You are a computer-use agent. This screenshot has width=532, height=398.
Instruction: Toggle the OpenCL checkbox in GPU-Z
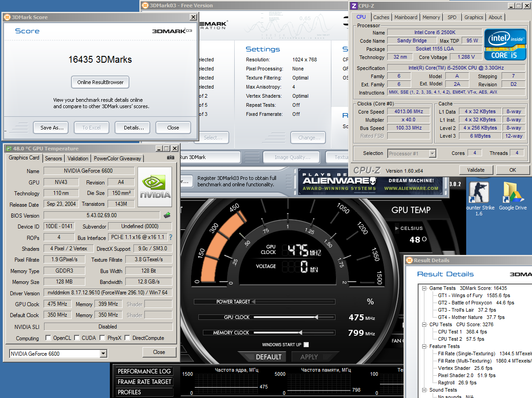point(49,338)
